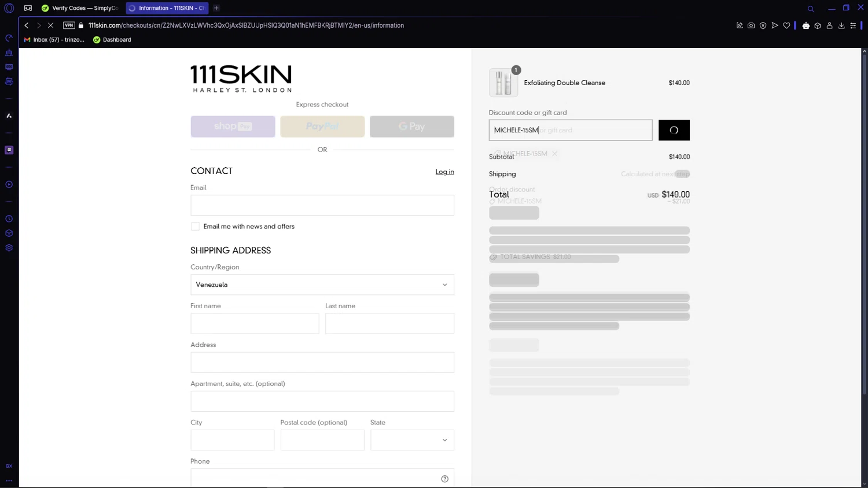The width and height of the screenshot is (868, 488).
Task: Open My Flow send arrow icon
Action: [775, 25]
